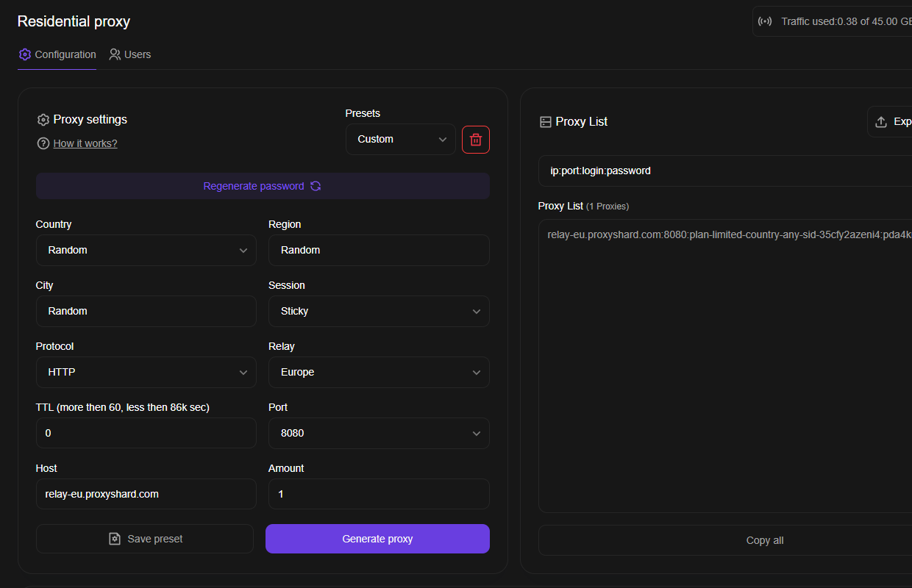Open the Relay Europe dropdown
The height and width of the screenshot is (588, 912).
click(x=379, y=373)
